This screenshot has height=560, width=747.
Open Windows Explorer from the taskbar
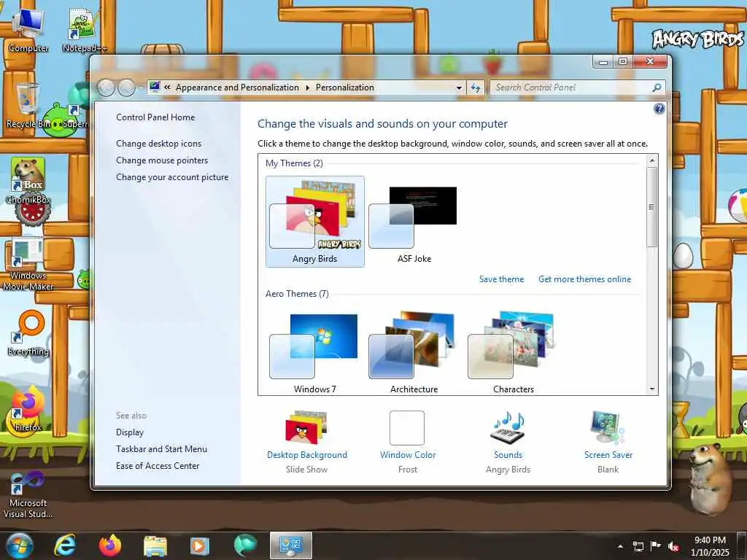click(155, 545)
